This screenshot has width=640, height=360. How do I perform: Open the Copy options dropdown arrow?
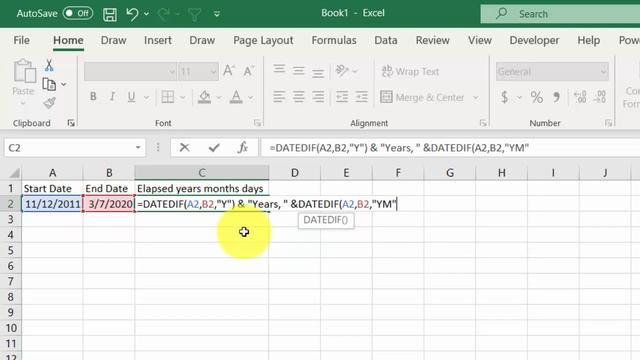click(x=64, y=84)
